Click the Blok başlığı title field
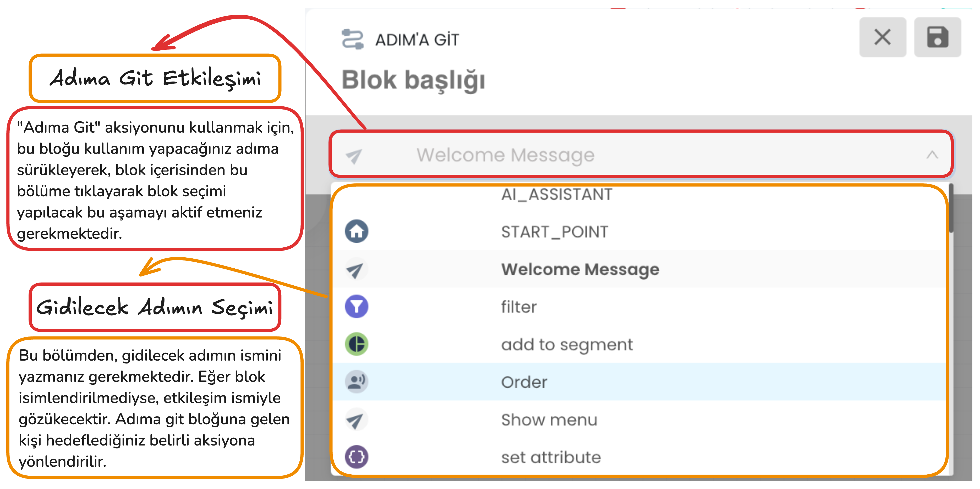This screenshot has width=980, height=489. coord(414,80)
